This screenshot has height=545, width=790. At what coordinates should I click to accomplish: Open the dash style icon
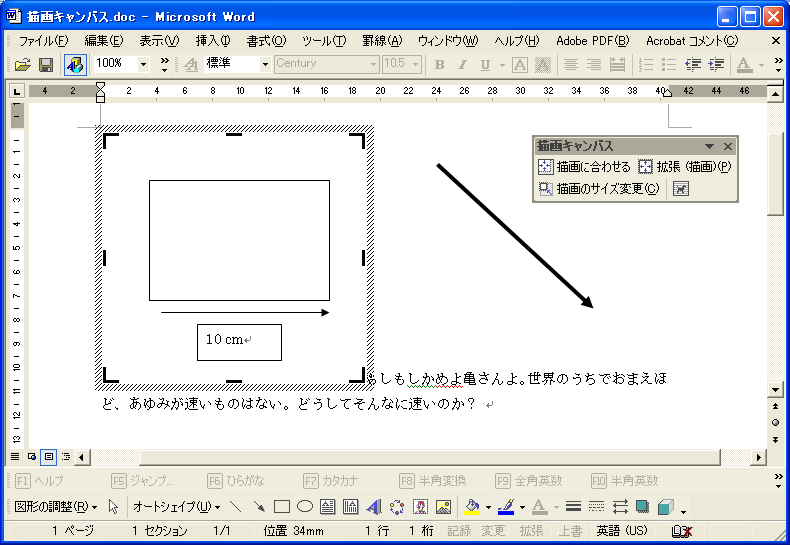click(x=597, y=507)
